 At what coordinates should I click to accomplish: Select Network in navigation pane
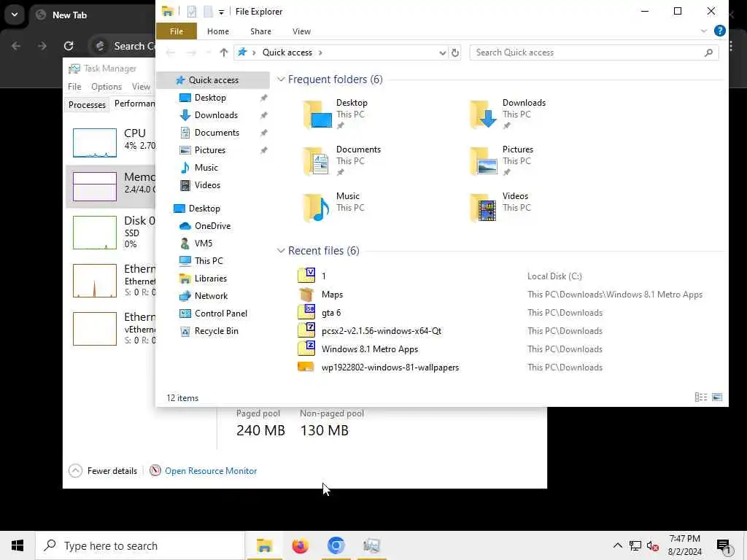(x=211, y=296)
